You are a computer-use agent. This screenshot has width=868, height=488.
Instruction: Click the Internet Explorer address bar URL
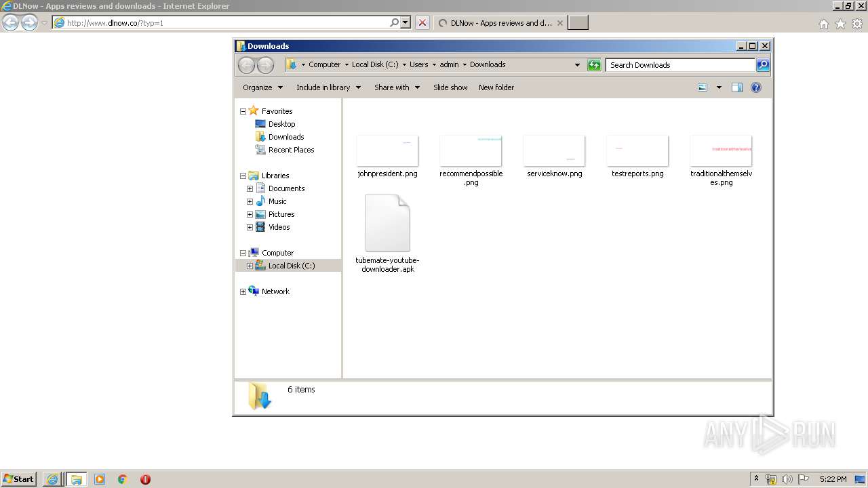115,23
